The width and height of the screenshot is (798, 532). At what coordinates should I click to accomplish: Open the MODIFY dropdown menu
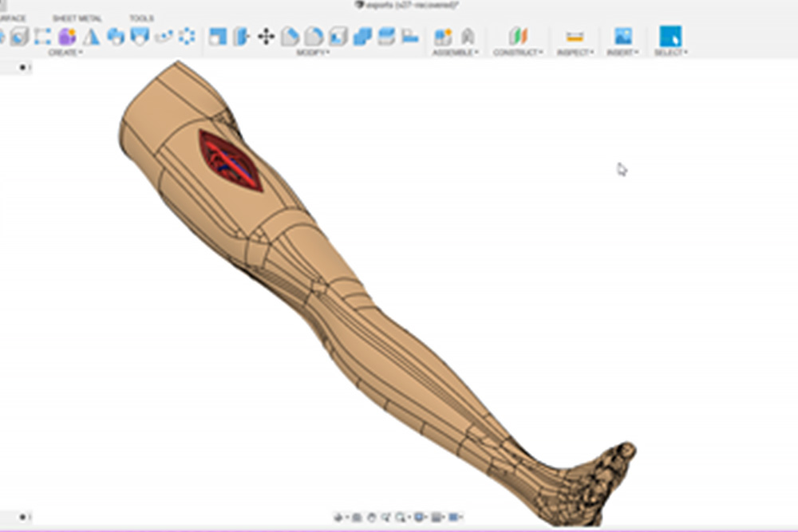pos(313,53)
